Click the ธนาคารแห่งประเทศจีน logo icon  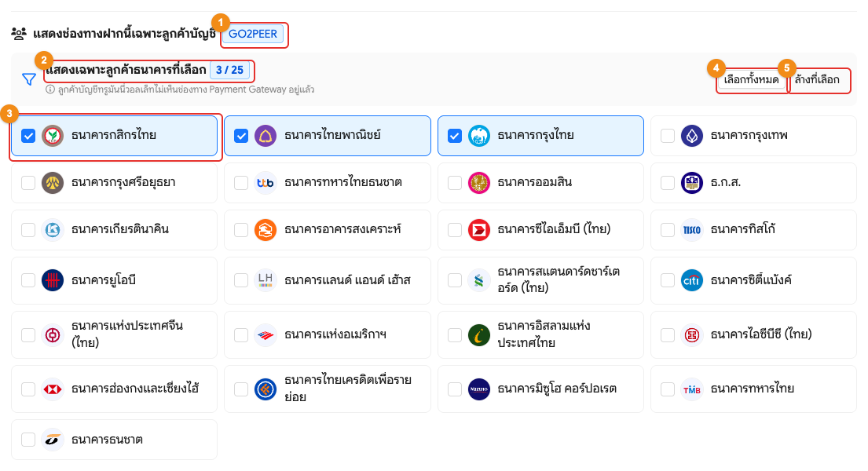point(53,335)
